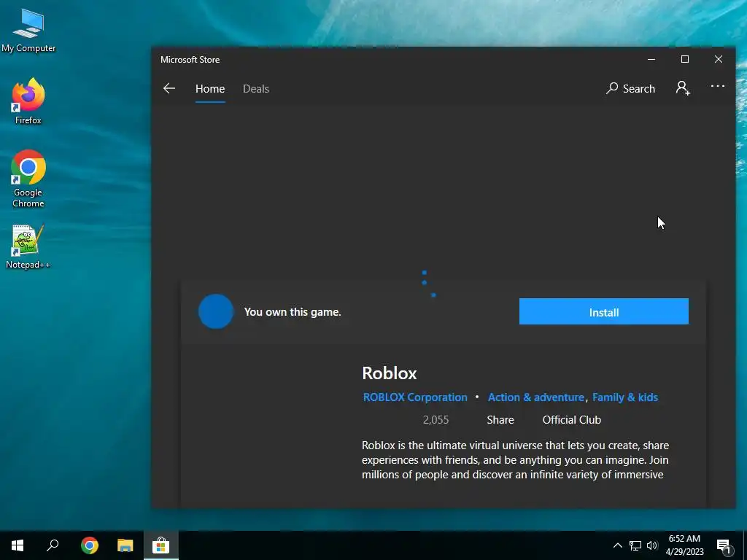Screen dimensions: 747x560
Task: Maximize the Microsoft Store window
Action: [684, 60]
